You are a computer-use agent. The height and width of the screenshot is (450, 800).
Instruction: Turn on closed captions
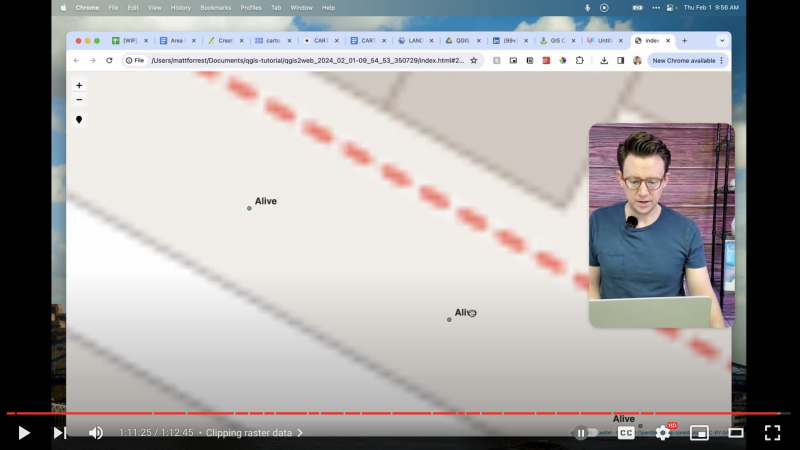626,433
